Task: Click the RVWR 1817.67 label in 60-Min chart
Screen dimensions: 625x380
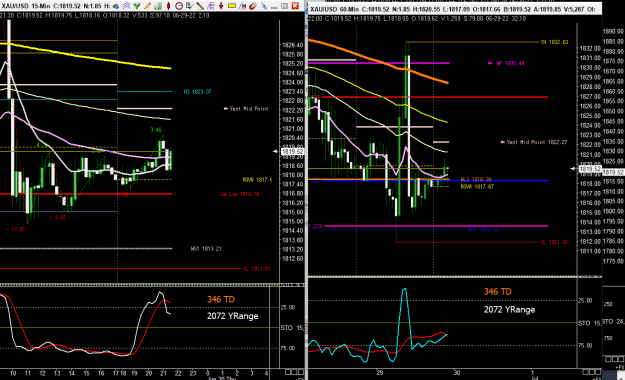Action: coord(477,186)
